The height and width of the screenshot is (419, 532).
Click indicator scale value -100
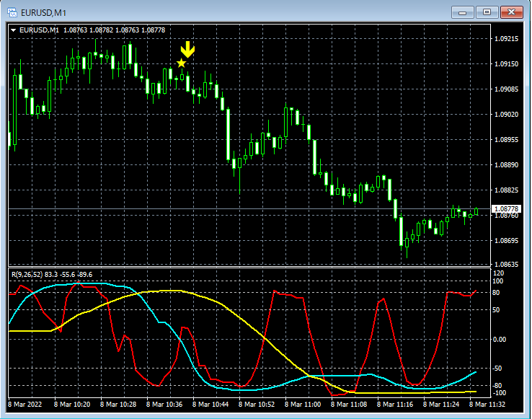(x=499, y=393)
